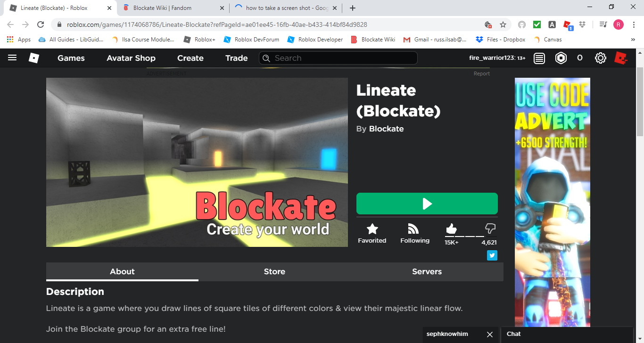Viewport: 644px width, 343px height.
Task: Open the Dropbox extension icon
Action: [583, 24]
